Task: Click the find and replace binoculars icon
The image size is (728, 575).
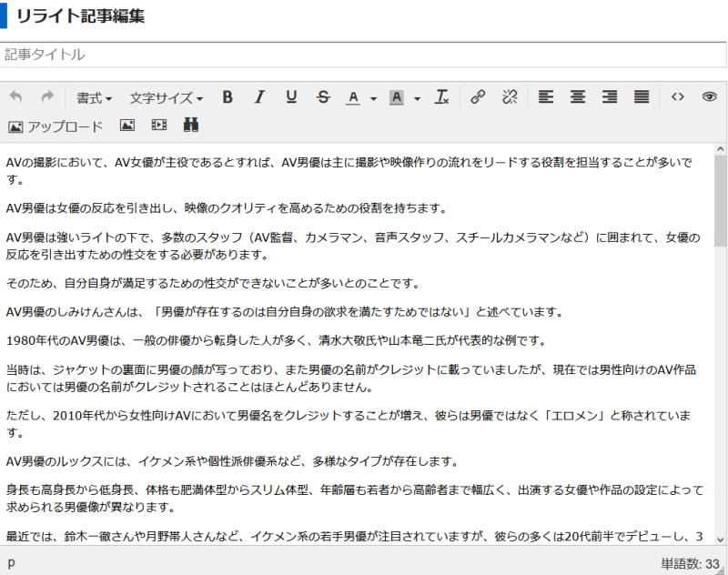Action: 191,126
